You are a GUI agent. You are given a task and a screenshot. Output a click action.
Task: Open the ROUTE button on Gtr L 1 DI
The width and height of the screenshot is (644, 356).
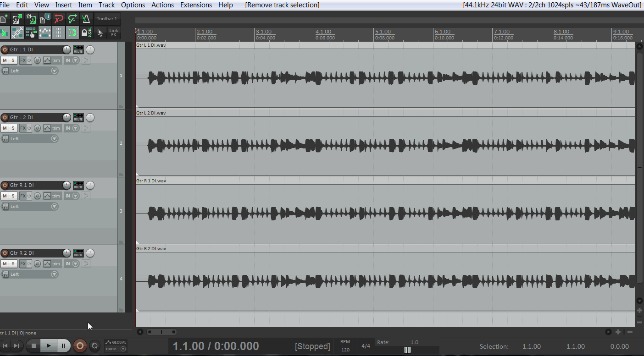click(78, 49)
